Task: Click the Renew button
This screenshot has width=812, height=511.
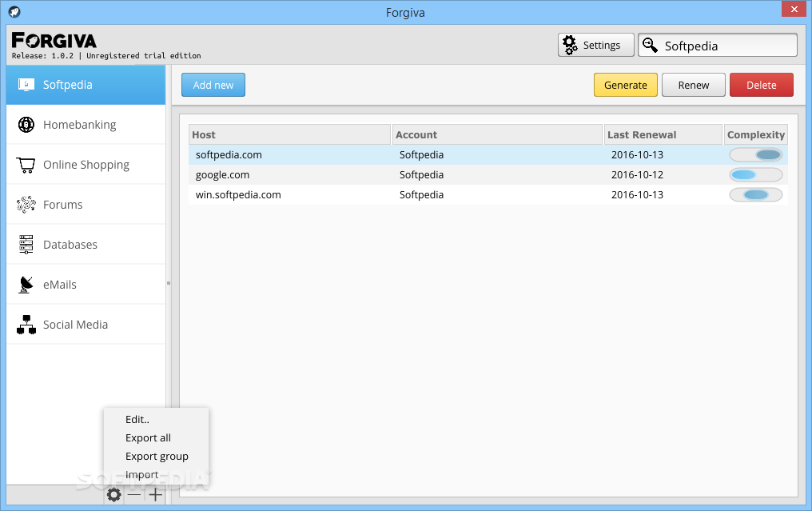Action: pos(694,85)
